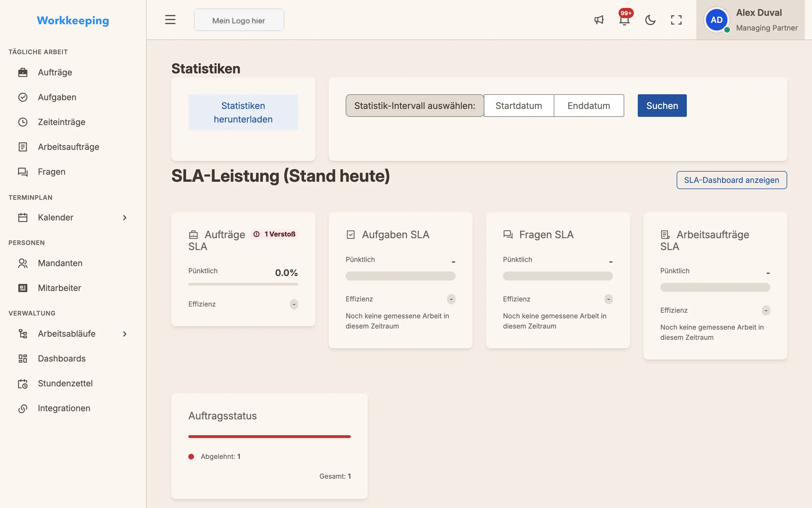
Task: Click the Startdatum date field
Action: [519, 106]
